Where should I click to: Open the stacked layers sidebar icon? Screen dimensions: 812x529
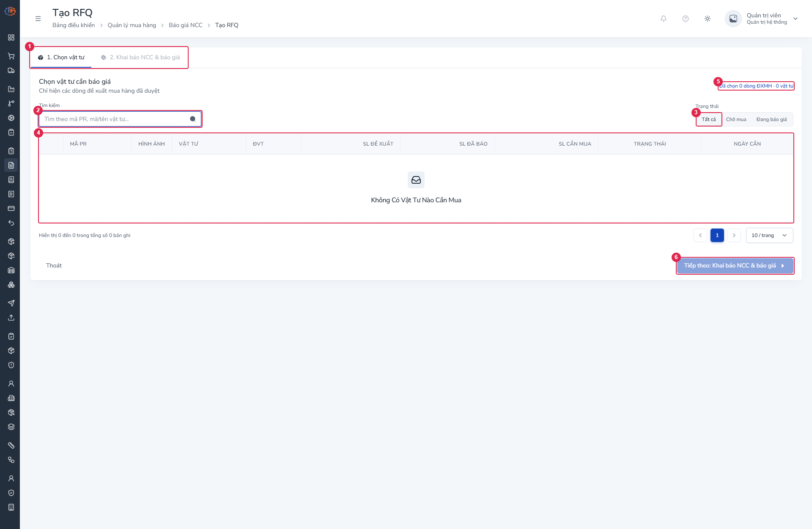pyautogui.click(x=11, y=427)
